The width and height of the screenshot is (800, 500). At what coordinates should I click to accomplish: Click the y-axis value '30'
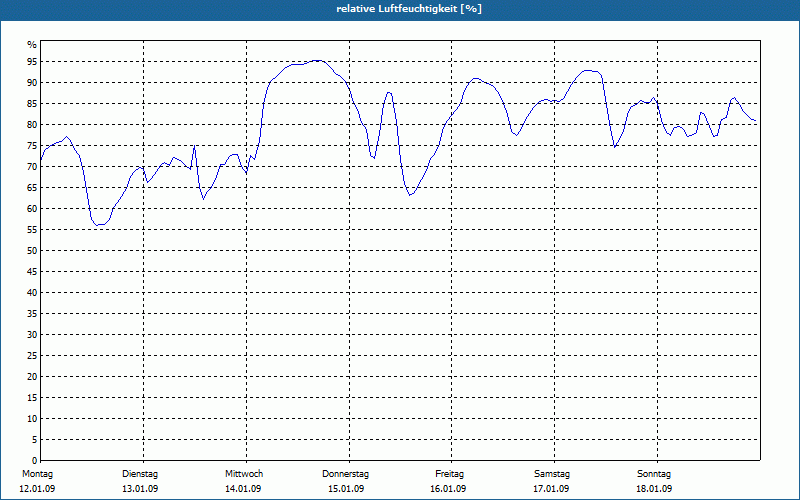32,335
